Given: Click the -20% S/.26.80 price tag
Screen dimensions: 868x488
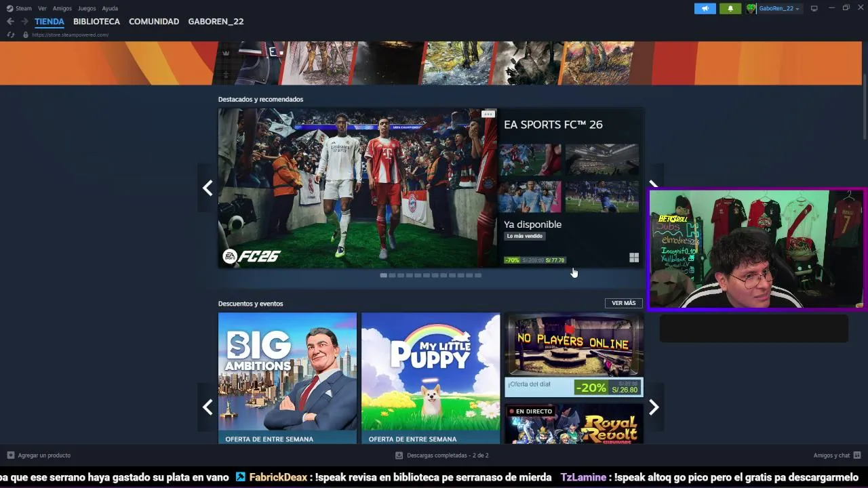Looking at the screenshot, I should pos(607,388).
